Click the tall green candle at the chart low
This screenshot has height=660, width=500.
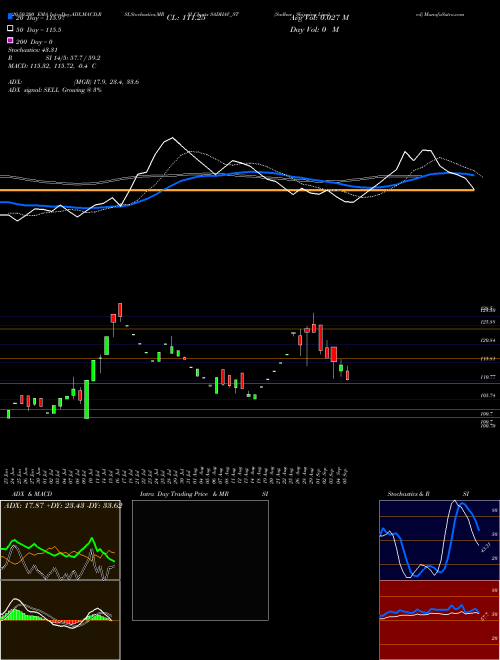(x=87, y=399)
